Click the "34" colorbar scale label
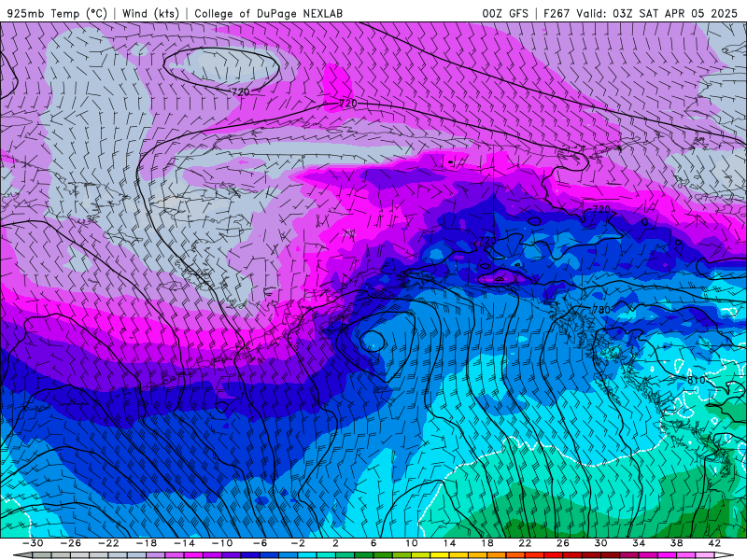The height and width of the screenshot is (560, 747). click(x=639, y=543)
